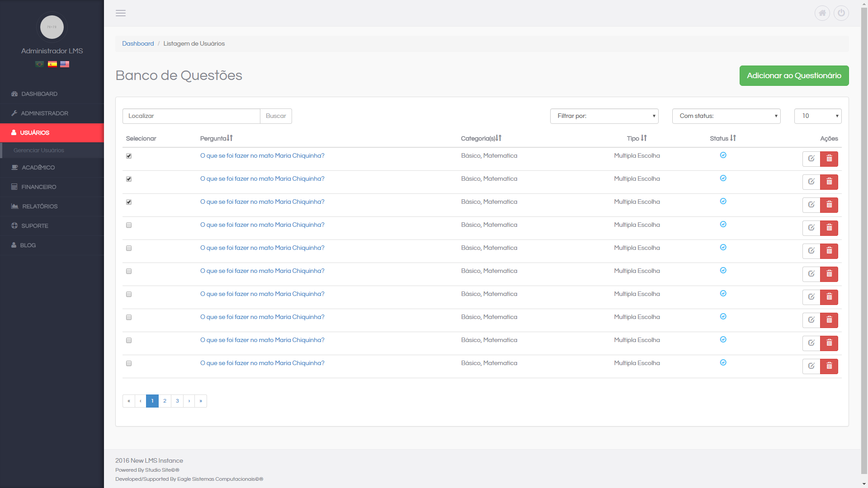
Task: Click edit icon in fifth question row
Action: pos(811,251)
